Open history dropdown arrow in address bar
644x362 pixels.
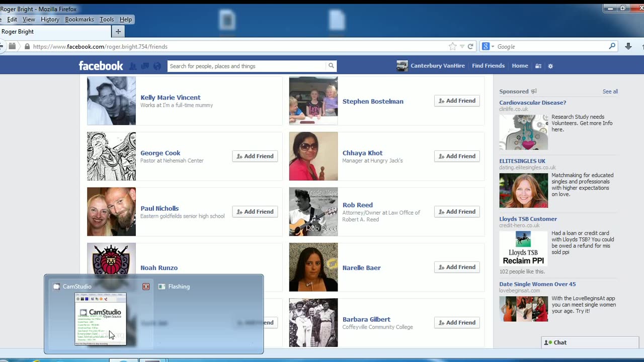point(462,46)
